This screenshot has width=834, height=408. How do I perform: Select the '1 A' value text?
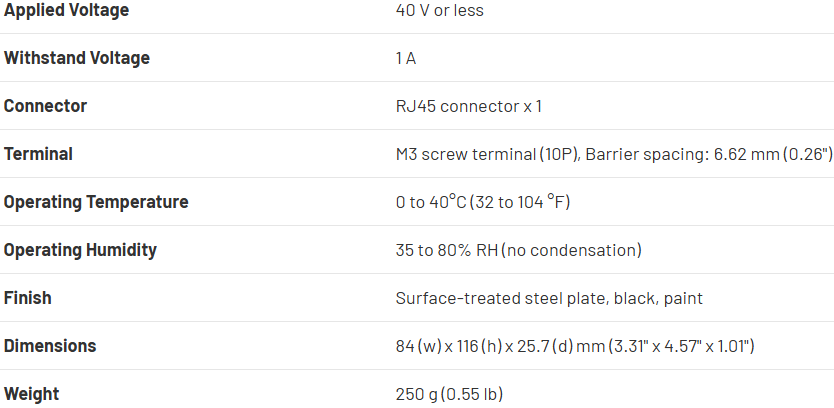point(406,58)
